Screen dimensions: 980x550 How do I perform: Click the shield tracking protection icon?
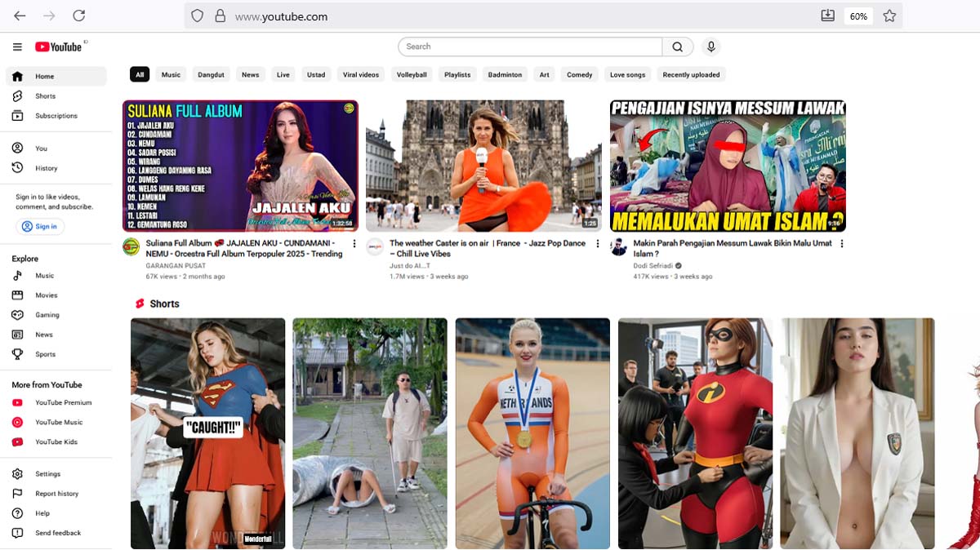coord(197,16)
